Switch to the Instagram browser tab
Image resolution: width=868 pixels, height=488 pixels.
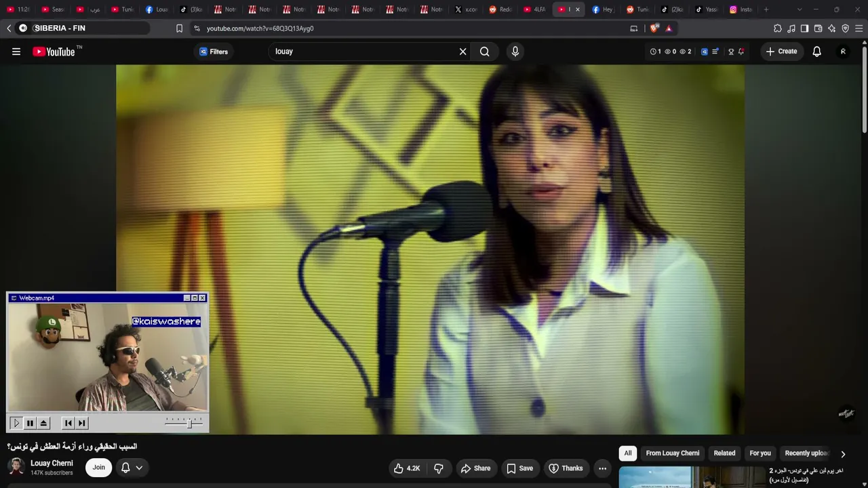(741, 9)
